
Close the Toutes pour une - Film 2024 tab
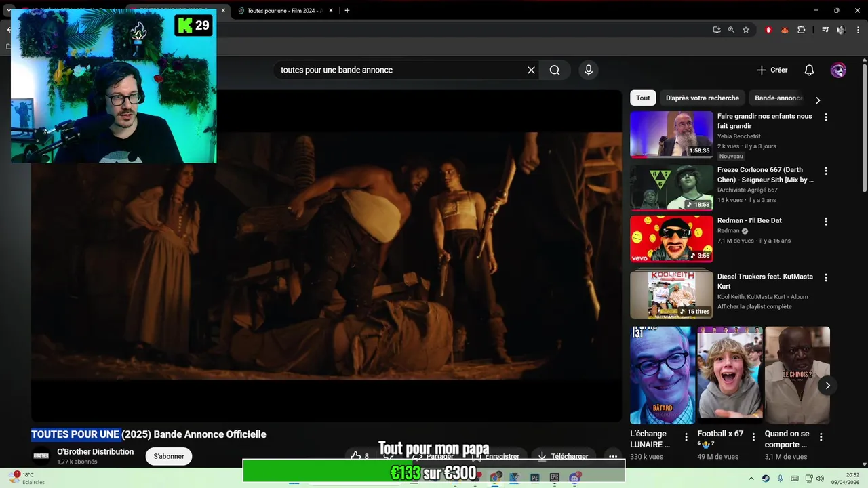click(x=331, y=10)
